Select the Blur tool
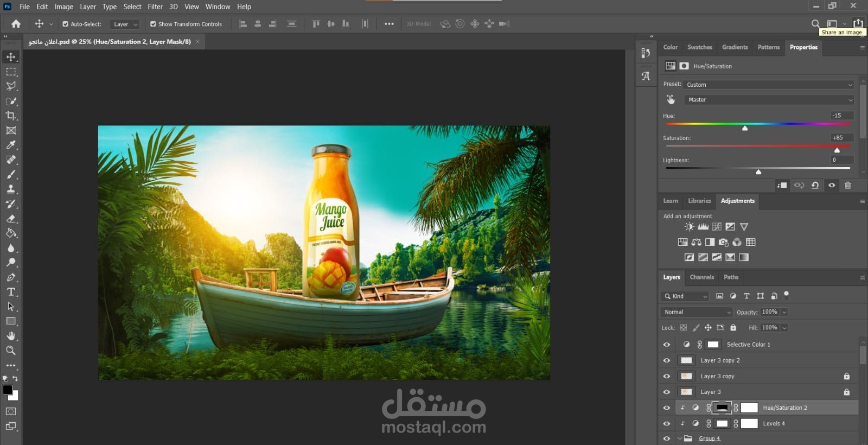Screen dimensions: 868x445 11,247
